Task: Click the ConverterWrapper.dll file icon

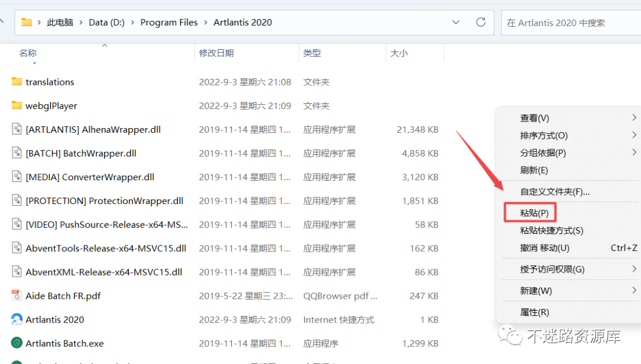Action: [x=17, y=177]
